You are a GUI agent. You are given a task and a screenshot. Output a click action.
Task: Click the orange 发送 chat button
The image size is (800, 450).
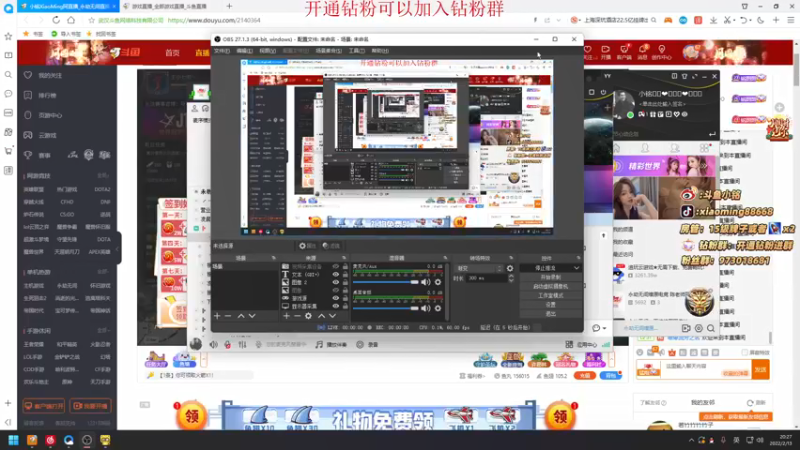tap(761, 369)
